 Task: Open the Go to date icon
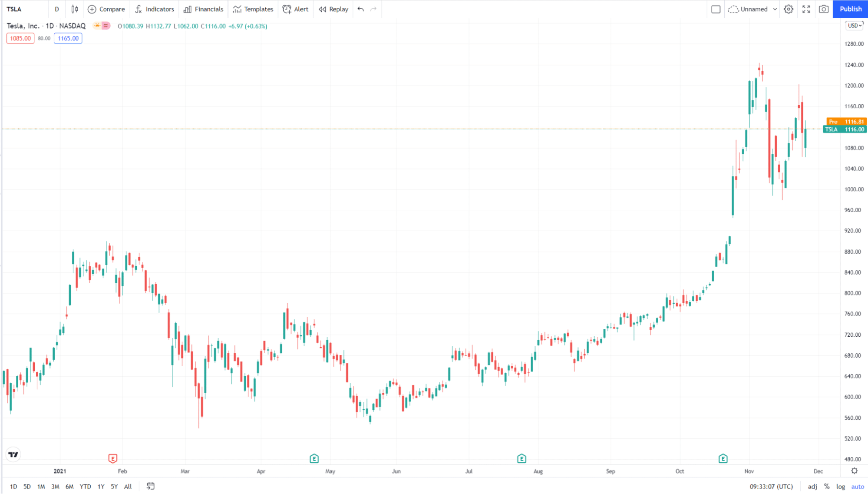tap(151, 486)
